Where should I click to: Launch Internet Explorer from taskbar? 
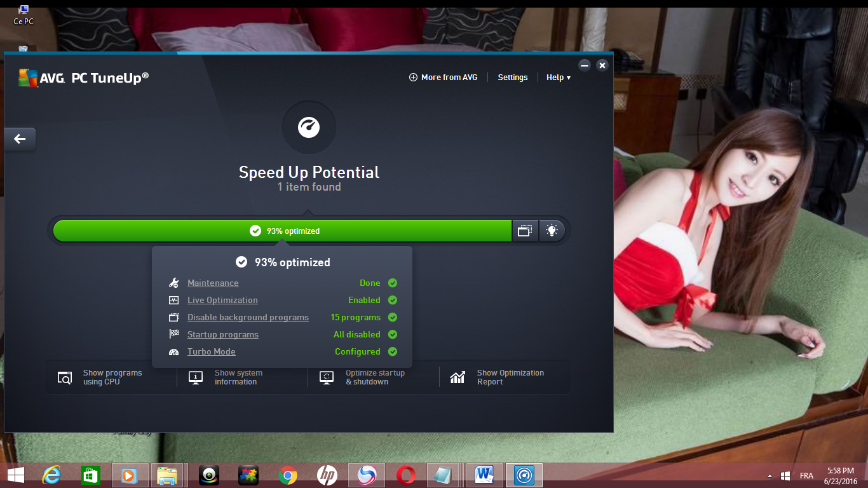click(51, 475)
